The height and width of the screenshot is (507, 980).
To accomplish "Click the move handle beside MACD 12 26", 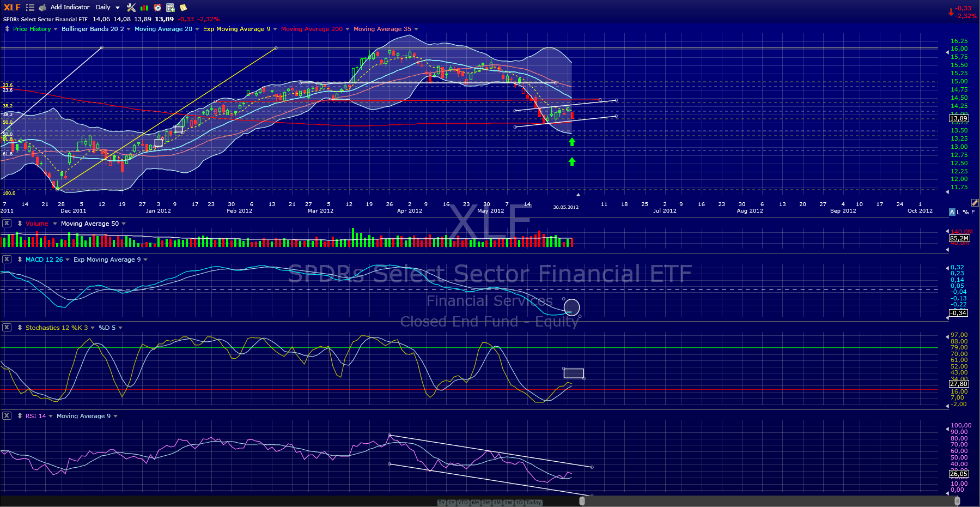I will tap(20, 259).
